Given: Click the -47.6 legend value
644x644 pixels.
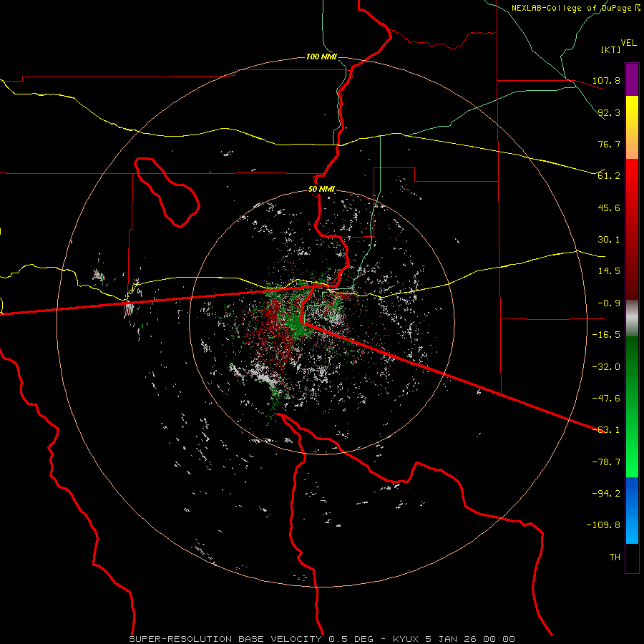Looking at the screenshot, I should 606,399.
